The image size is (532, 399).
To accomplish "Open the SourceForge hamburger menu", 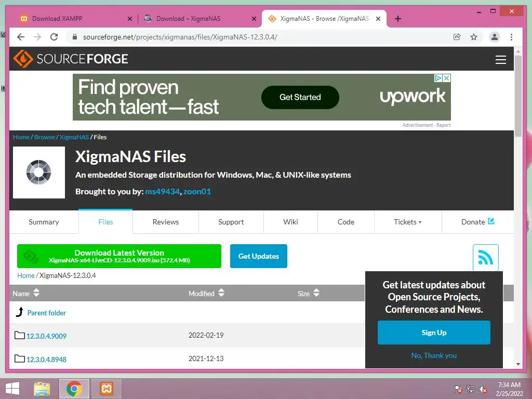I will [x=500, y=59].
